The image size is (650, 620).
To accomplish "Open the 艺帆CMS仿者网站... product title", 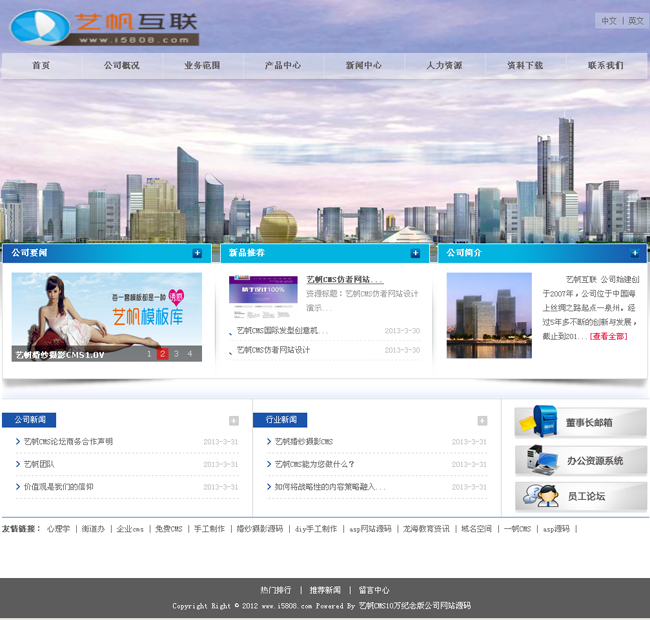I will point(345,280).
